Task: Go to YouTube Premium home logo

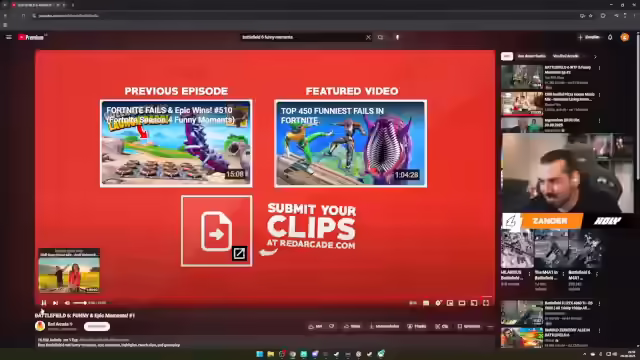Action: [31, 37]
